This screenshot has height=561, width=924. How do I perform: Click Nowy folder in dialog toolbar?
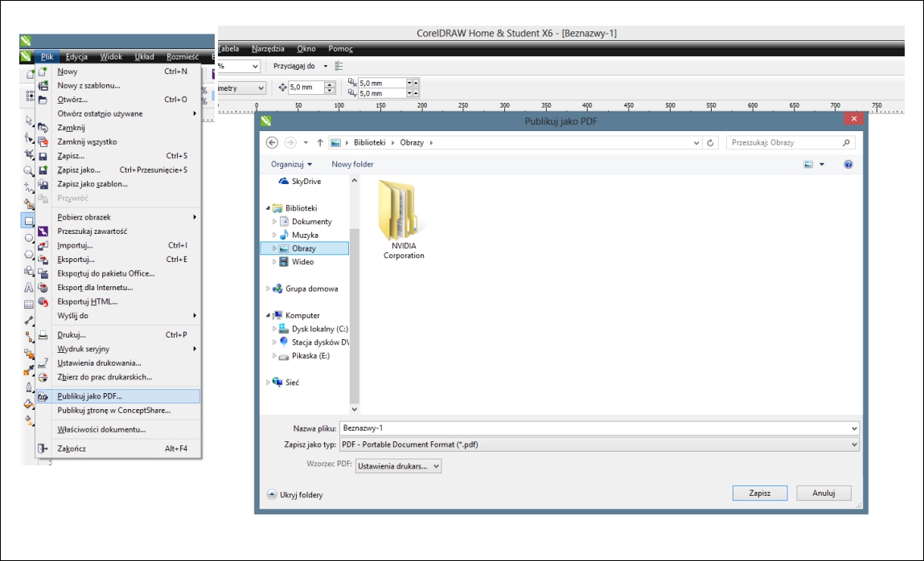point(352,164)
